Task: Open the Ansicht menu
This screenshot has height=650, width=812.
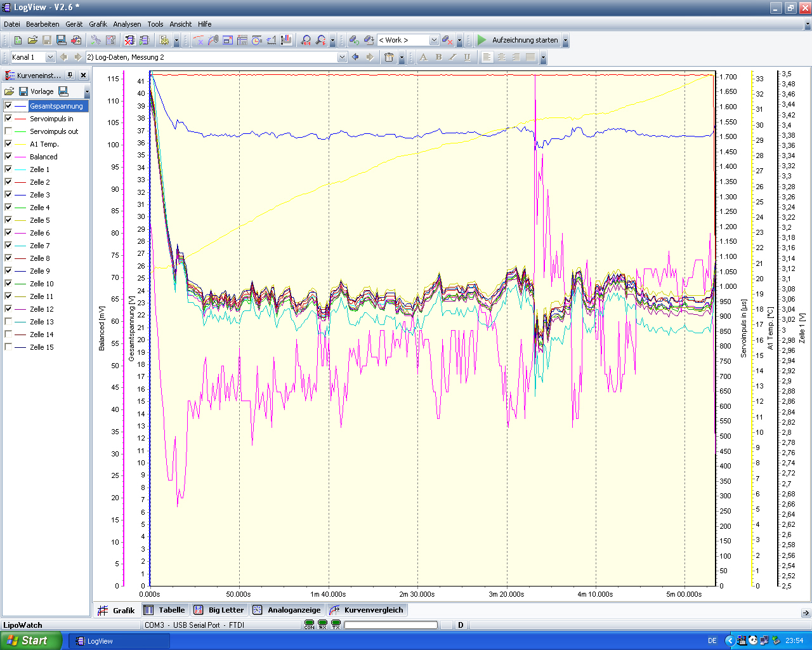Action: 180,24
